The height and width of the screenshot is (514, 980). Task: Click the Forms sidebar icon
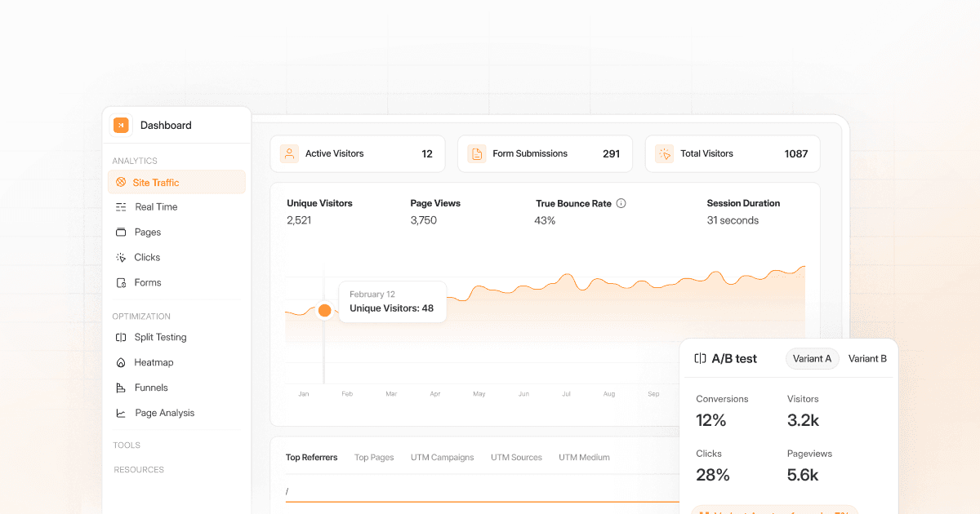[x=121, y=282]
